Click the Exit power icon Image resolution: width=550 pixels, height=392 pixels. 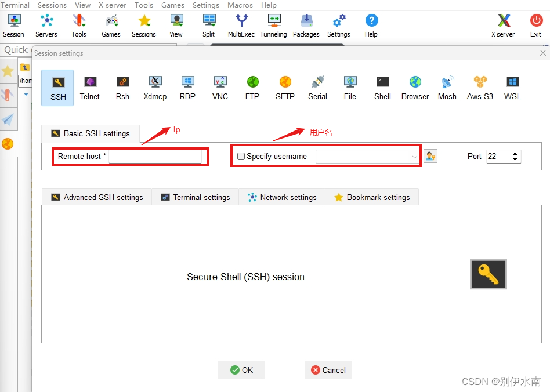pos(536,26)
